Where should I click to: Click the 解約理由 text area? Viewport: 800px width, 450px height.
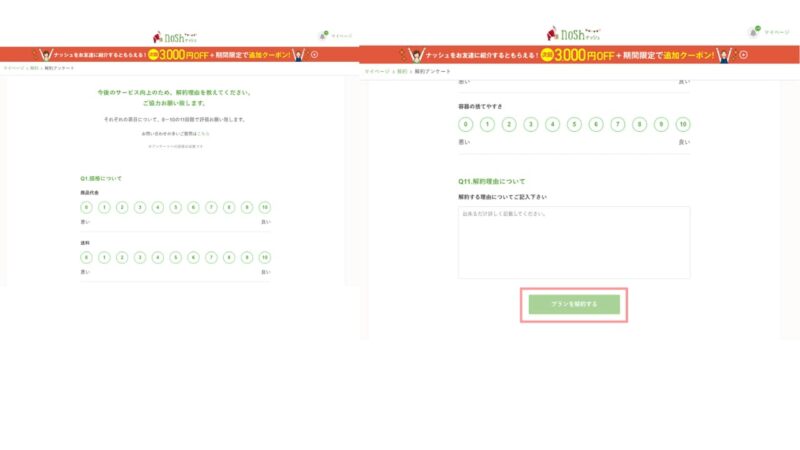click(574, 242)
